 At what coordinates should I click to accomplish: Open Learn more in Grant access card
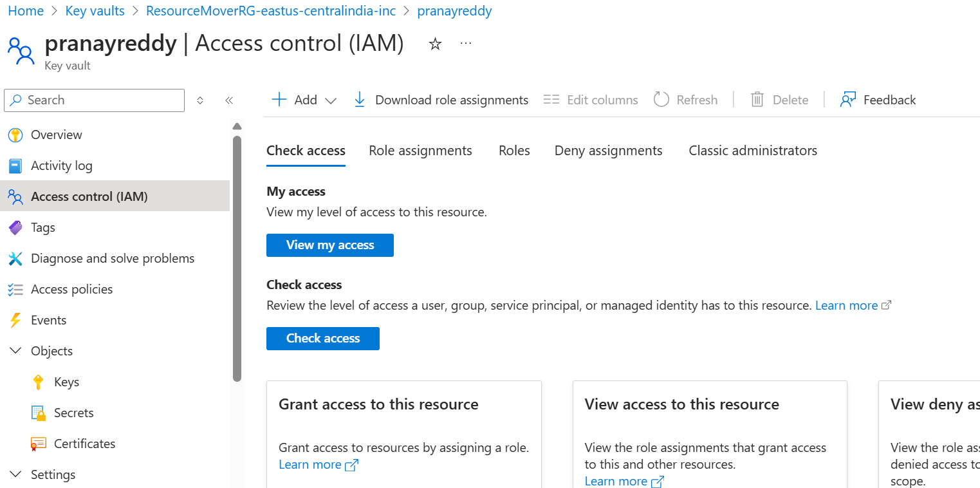[310, 465]
